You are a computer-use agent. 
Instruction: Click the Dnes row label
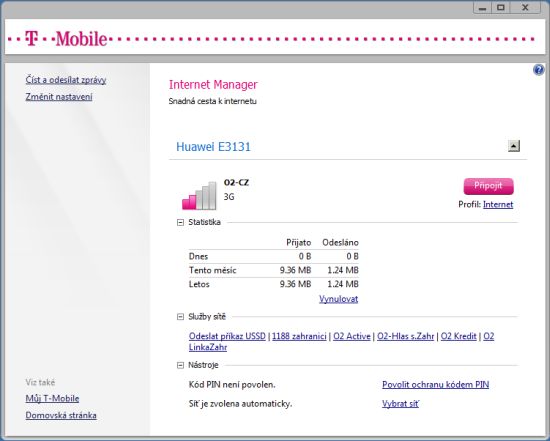pyautogui.click(x=198, y=256)
